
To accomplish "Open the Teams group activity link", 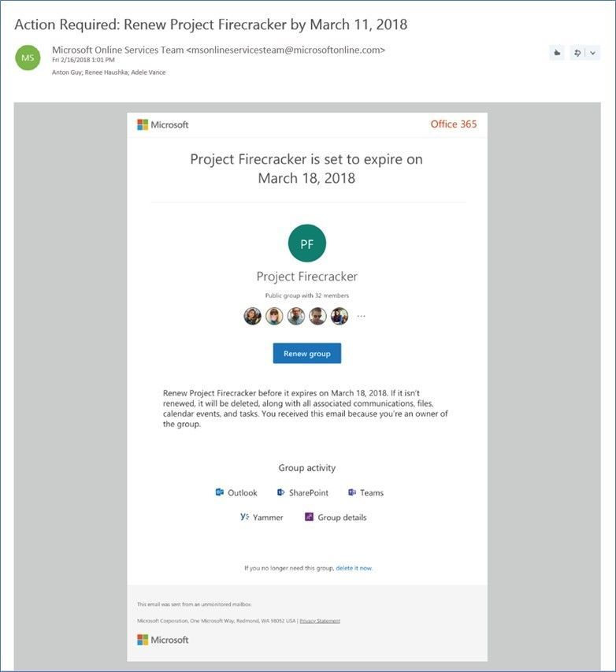I will (x=366, y=492).
